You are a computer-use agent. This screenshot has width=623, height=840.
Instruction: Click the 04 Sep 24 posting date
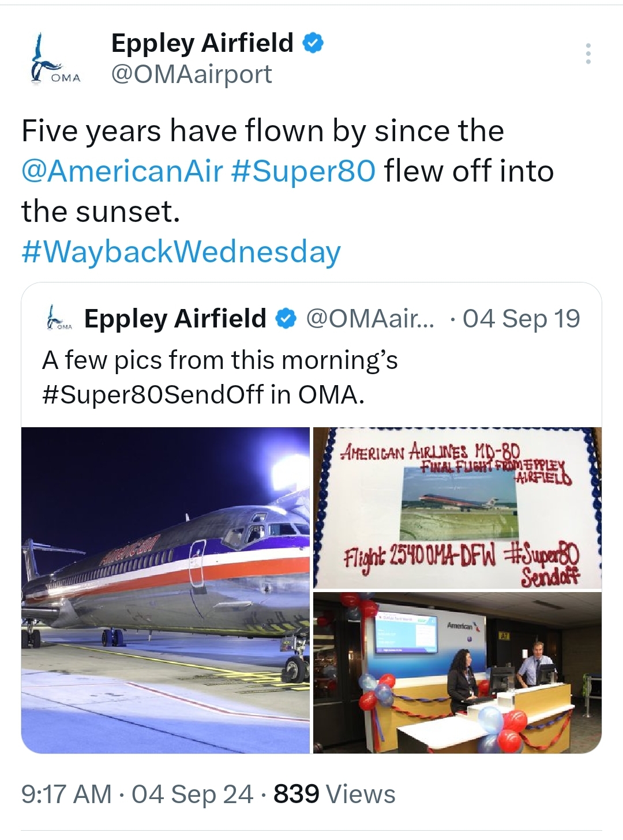click(192, 794)
